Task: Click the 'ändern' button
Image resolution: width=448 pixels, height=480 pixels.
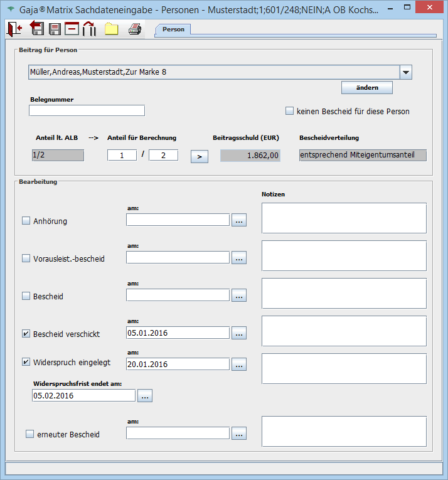Action: [367, 87]
